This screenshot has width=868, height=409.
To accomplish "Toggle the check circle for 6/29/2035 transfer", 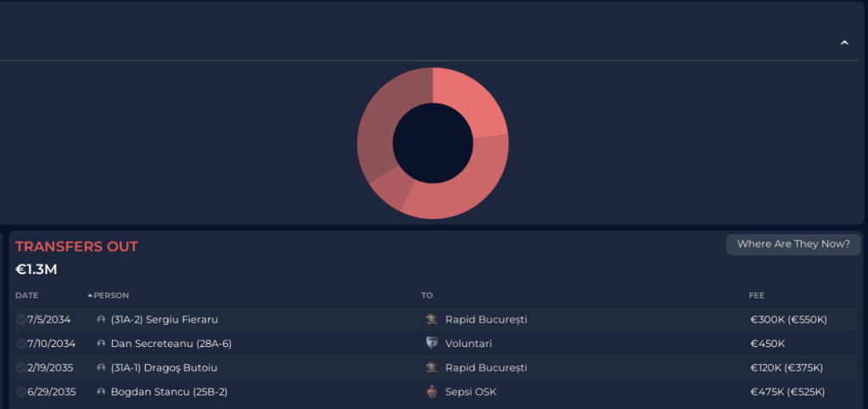I will click(20, 392).
